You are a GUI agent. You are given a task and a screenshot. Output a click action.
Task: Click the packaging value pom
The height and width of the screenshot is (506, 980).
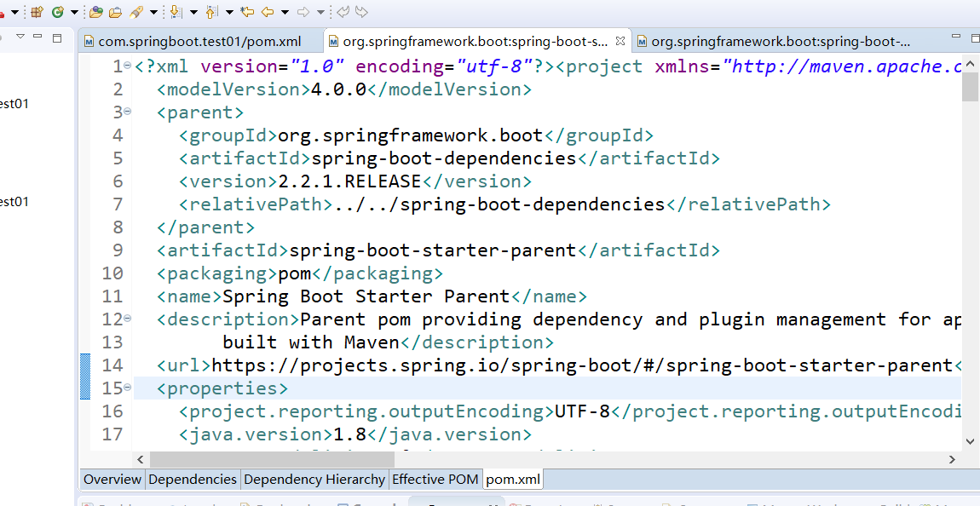click(x=294, y=273)
